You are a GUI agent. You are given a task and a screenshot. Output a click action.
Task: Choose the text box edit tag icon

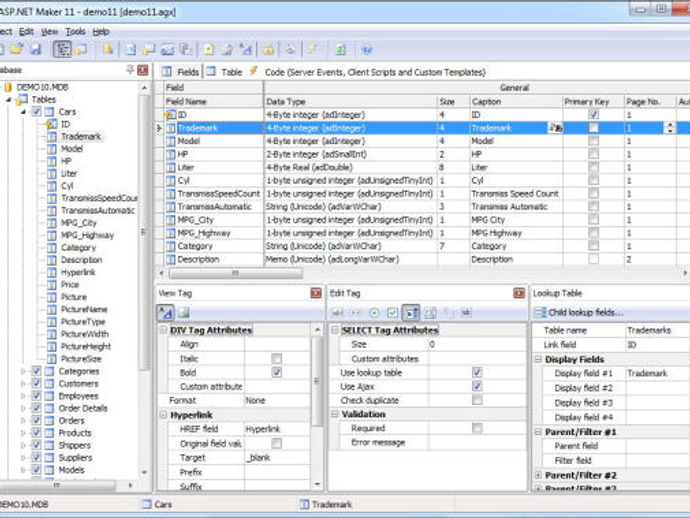coord(338,313)
